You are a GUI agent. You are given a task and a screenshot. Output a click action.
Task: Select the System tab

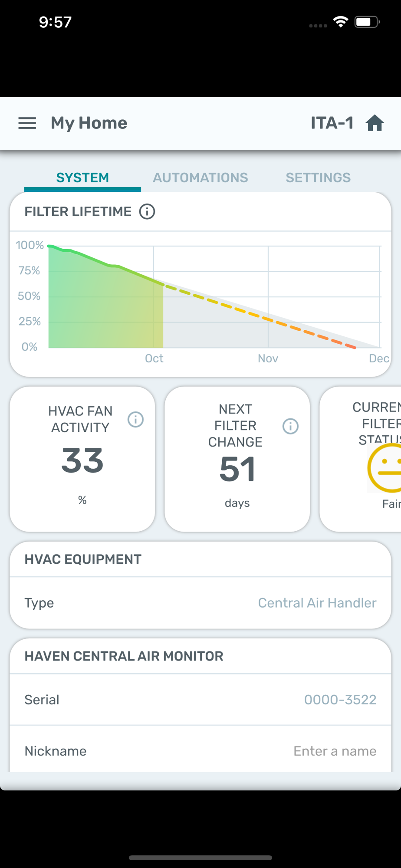82,178
